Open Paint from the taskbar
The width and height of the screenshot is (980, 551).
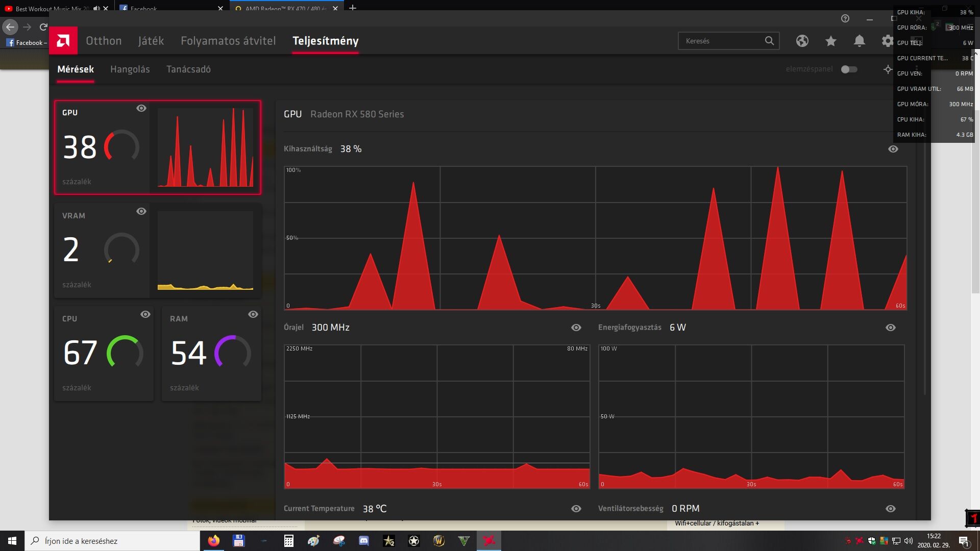(x=313, y=541)
